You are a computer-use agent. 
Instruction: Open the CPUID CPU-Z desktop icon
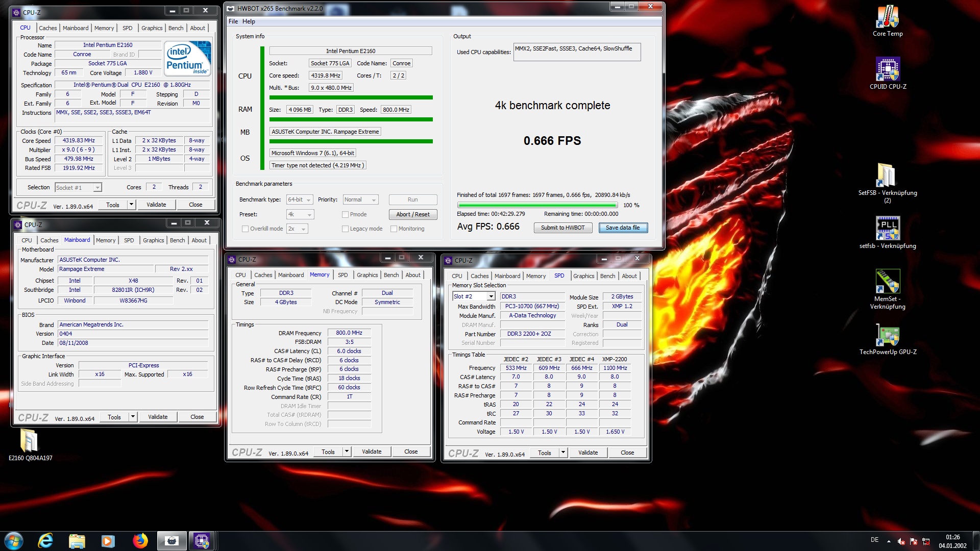pos(888,73)
